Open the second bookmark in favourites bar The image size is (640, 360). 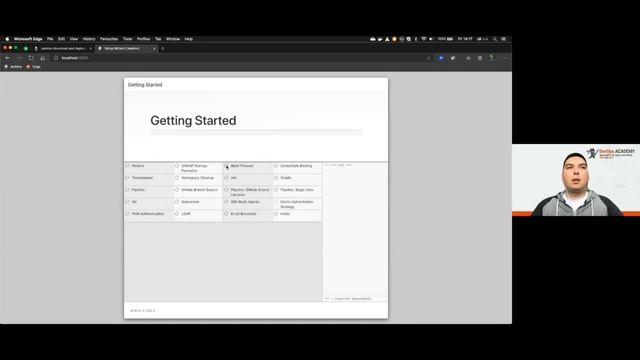tap(34, 67)
